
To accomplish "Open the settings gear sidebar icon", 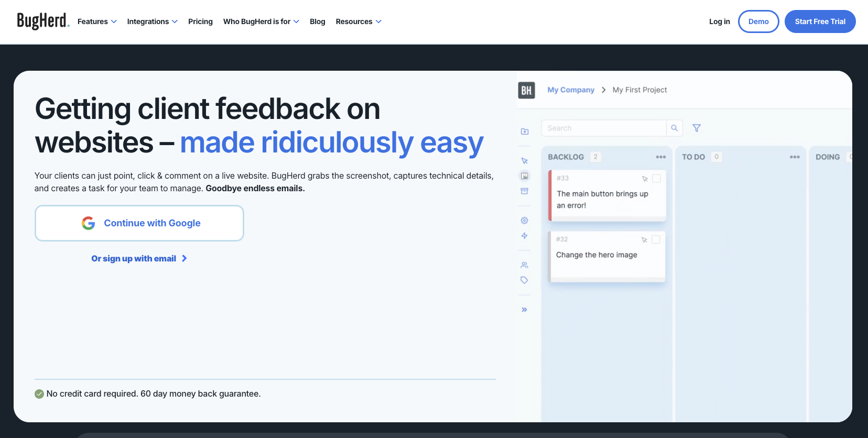I will click(x=525, y=221).
